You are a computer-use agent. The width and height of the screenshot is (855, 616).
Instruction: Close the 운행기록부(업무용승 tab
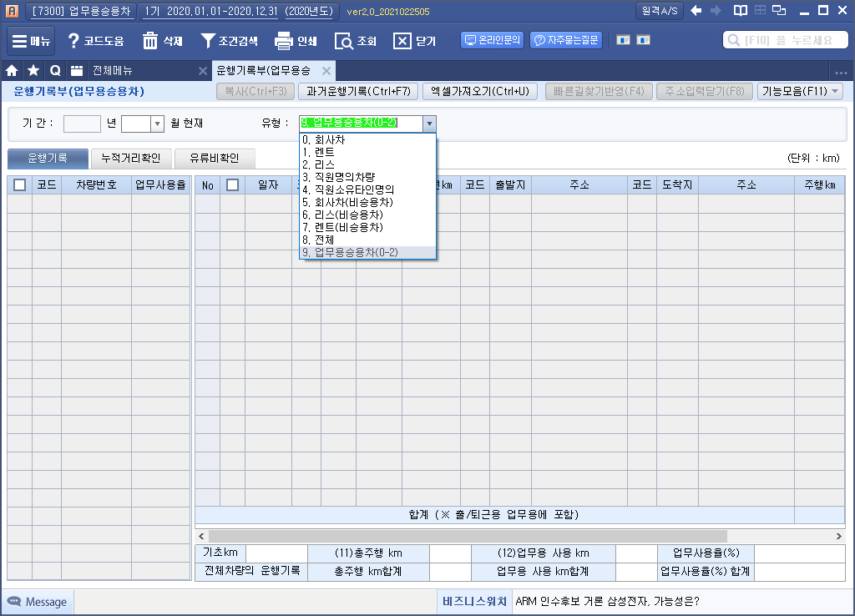coord(326,71)
